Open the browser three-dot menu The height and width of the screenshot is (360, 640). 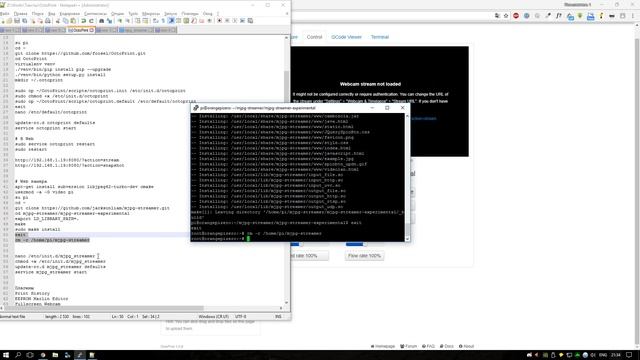click(x=633, y=16)
